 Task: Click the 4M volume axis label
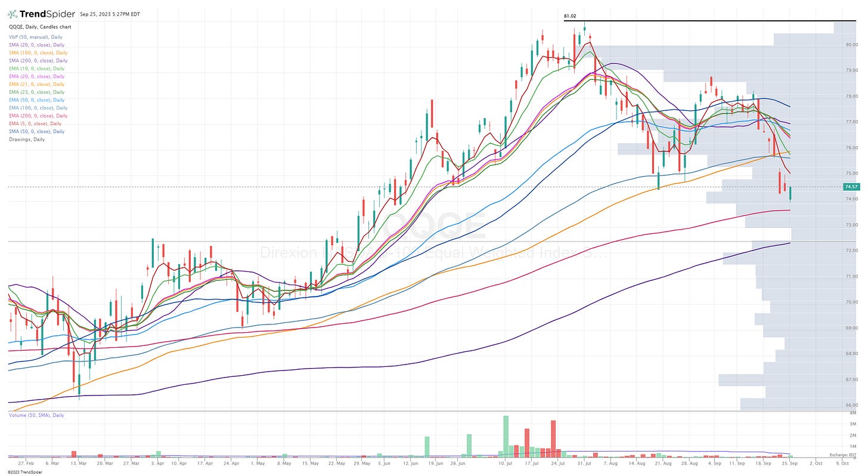[x=853, y=413]
